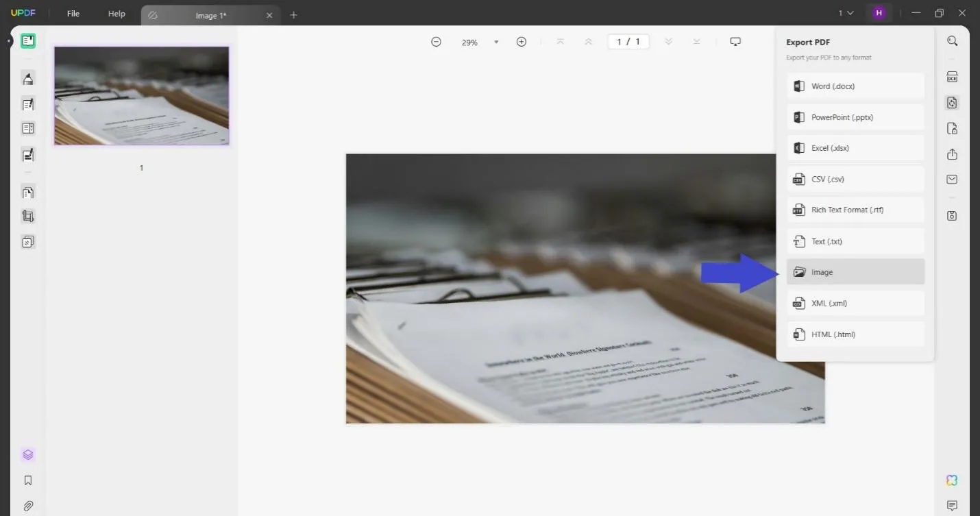Expand the left panel handle

[x=8, y=41]
